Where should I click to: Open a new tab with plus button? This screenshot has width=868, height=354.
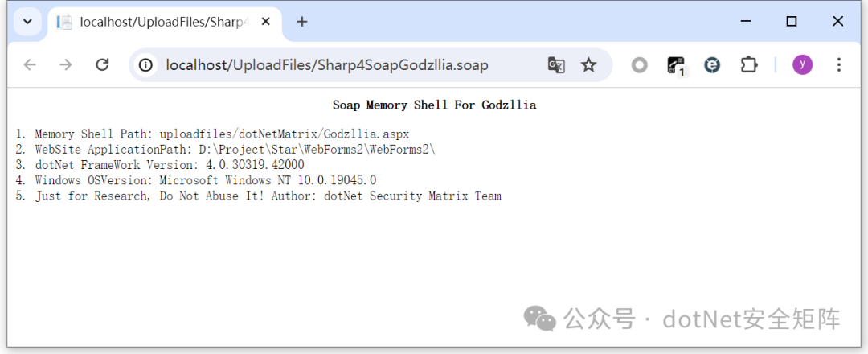(302, 22)
